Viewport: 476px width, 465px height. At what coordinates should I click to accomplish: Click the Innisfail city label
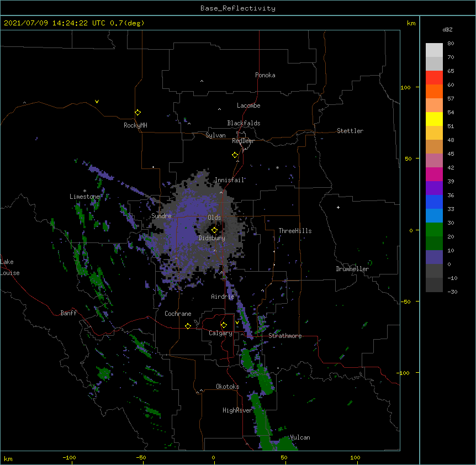[230, 180]
